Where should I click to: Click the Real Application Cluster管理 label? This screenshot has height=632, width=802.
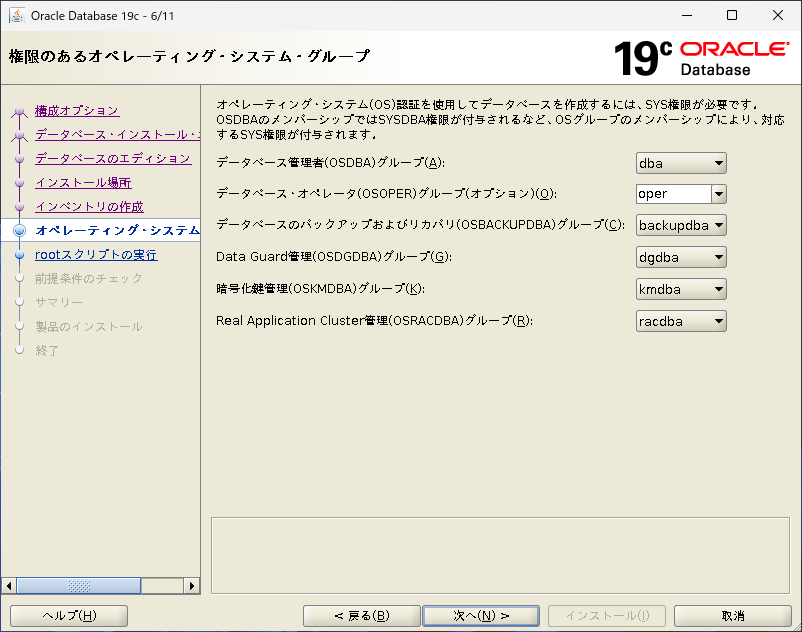tap(374, 321)
